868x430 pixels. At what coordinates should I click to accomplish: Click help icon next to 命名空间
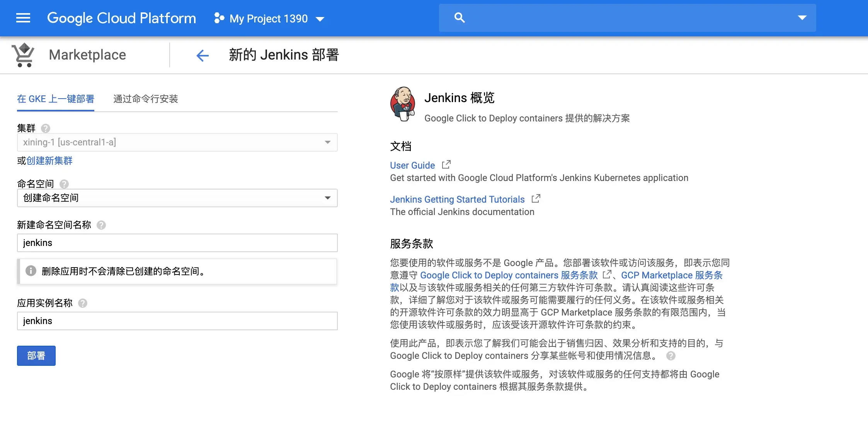click(x=64, y=184)
